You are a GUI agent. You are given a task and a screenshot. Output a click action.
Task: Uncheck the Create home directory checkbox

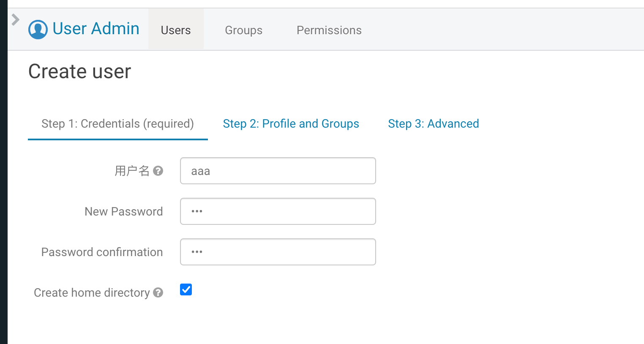click(186, 289)
